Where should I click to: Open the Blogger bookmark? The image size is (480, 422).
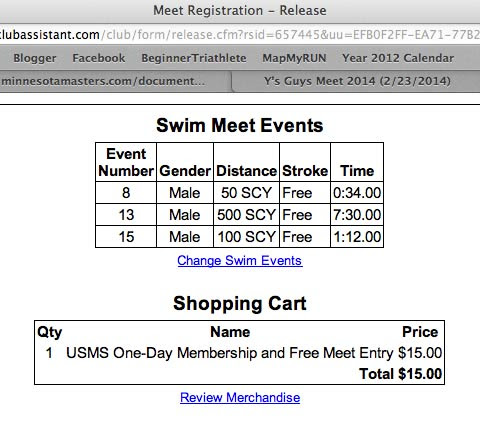pyautogui.click(x=35, y=58)
